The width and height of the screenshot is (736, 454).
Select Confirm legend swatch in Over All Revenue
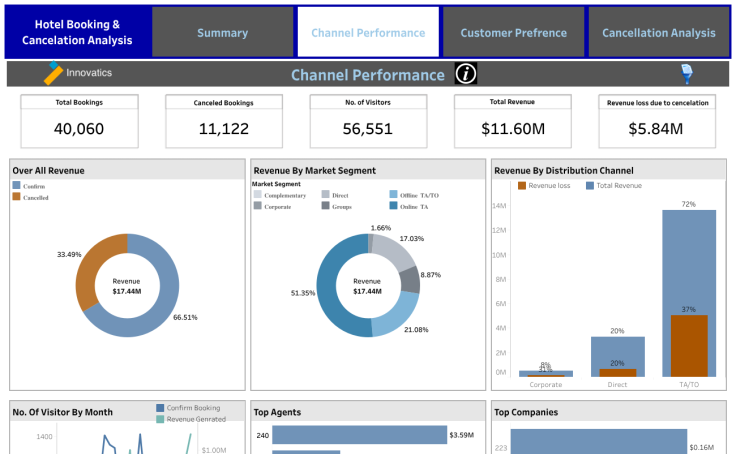click(x=17, y=186)
